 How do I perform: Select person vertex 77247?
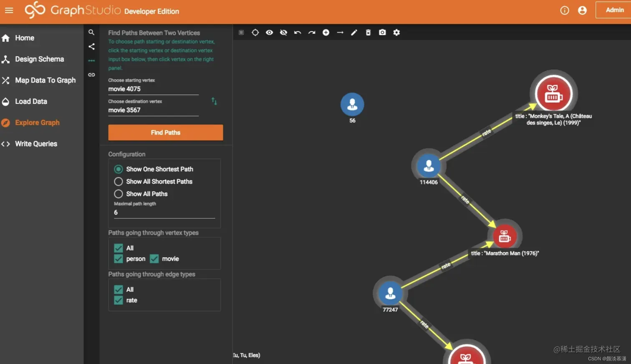[x=390, y=293]
